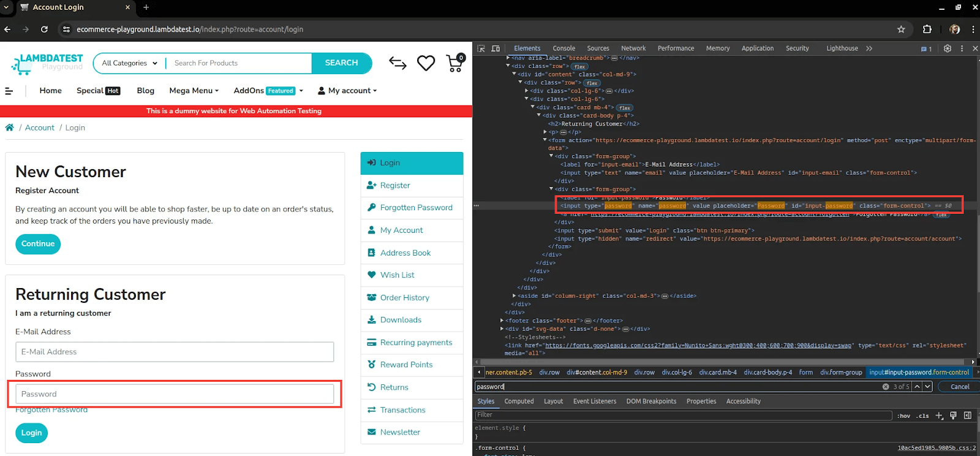This screenshot has width=980, height=456.
Task: Toggle the computed styles sidebar icon
Action: (968, 416)
